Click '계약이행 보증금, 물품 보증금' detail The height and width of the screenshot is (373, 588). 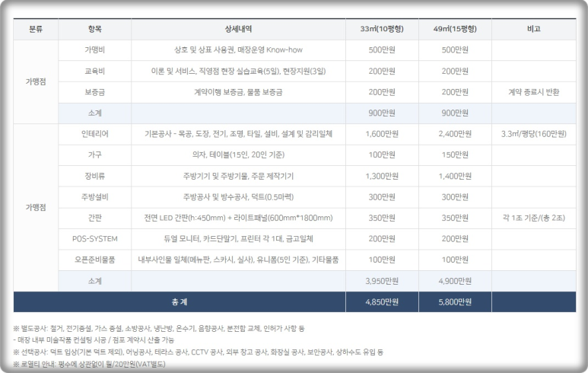pos(239,92)
